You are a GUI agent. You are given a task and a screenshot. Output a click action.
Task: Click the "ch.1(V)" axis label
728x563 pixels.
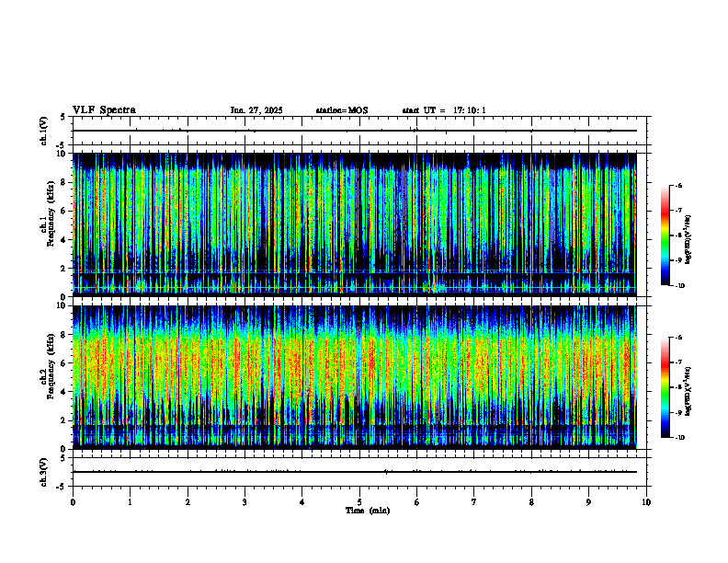44,131
